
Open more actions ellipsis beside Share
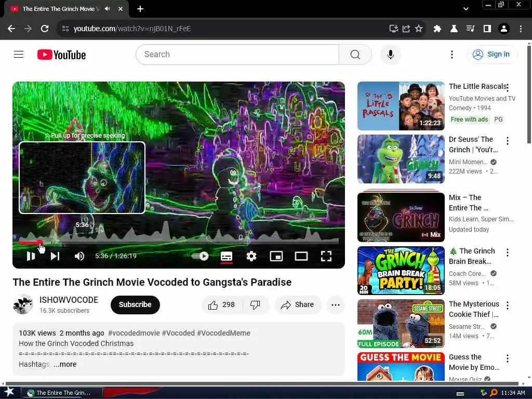click(335, 304)
